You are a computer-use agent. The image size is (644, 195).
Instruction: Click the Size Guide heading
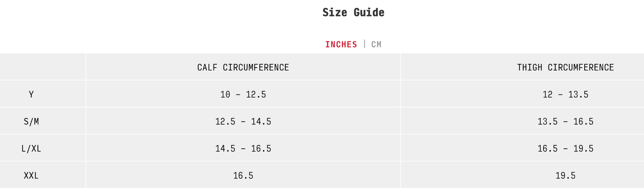[x=353, y=12]
